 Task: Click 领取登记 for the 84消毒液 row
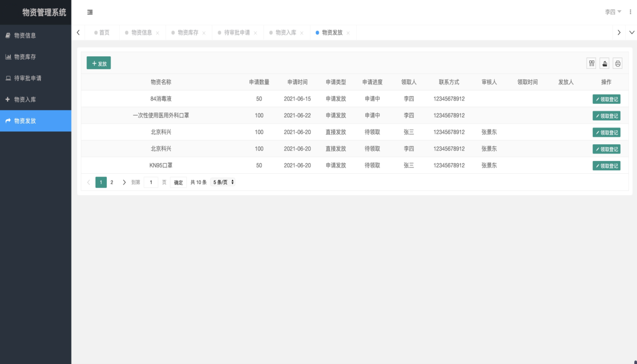coord(607,99)
